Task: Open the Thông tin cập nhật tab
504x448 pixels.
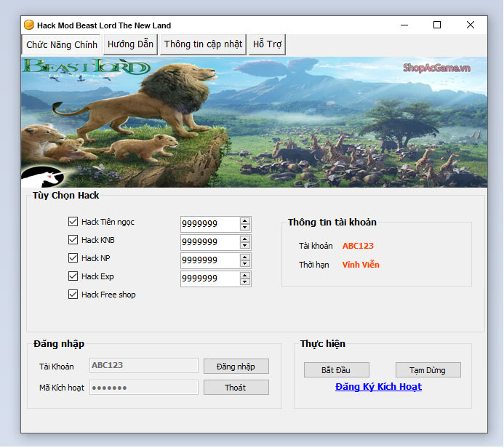Action: click(x=203, y=44)
